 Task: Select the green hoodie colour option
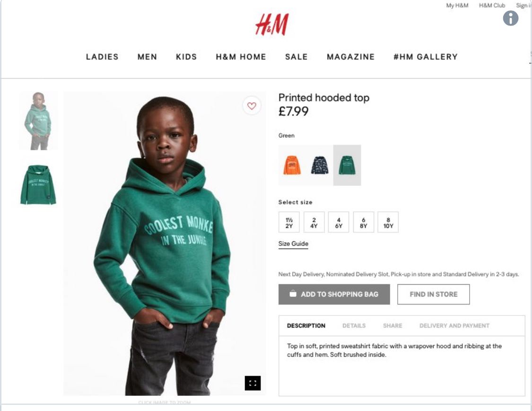(347, 165)
